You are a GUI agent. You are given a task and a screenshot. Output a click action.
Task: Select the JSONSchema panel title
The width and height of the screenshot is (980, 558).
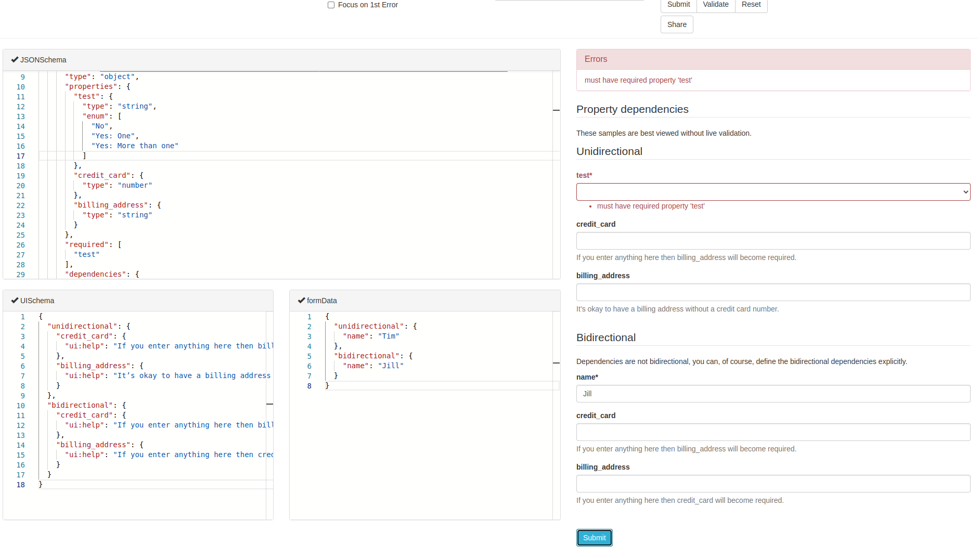click(43, 59)
